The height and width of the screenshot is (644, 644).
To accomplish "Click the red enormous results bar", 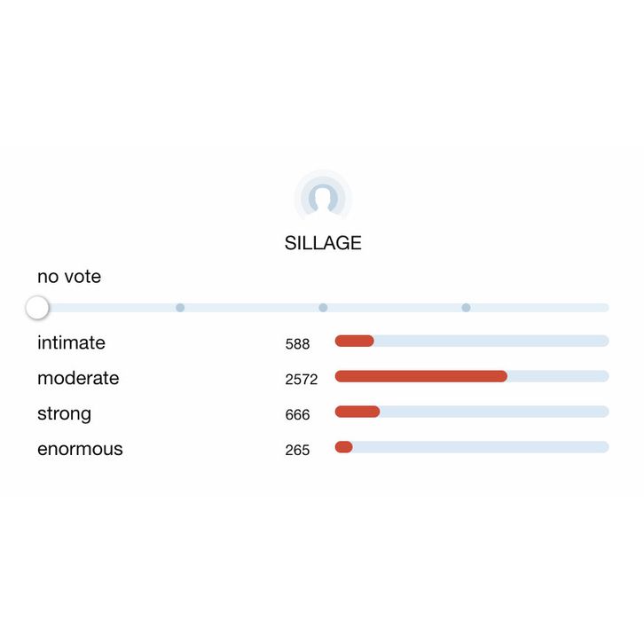I will (343, 447).
